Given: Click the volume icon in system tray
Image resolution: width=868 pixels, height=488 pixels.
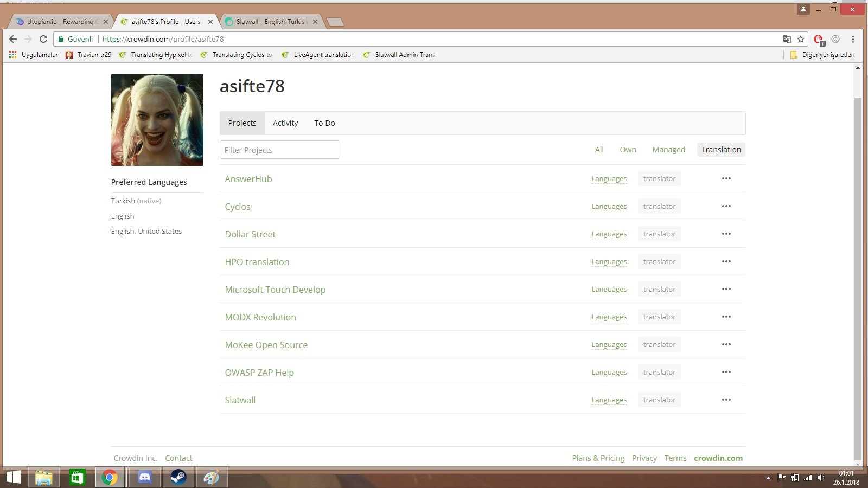Looking at the screenshot, I should tap(821, 478).
